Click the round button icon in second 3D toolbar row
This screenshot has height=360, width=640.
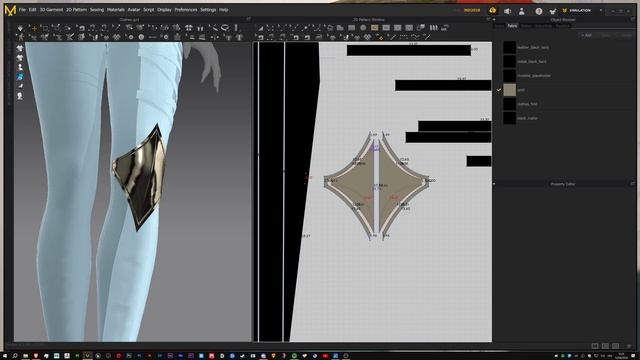pyautogui.click(x=141, y=37)
